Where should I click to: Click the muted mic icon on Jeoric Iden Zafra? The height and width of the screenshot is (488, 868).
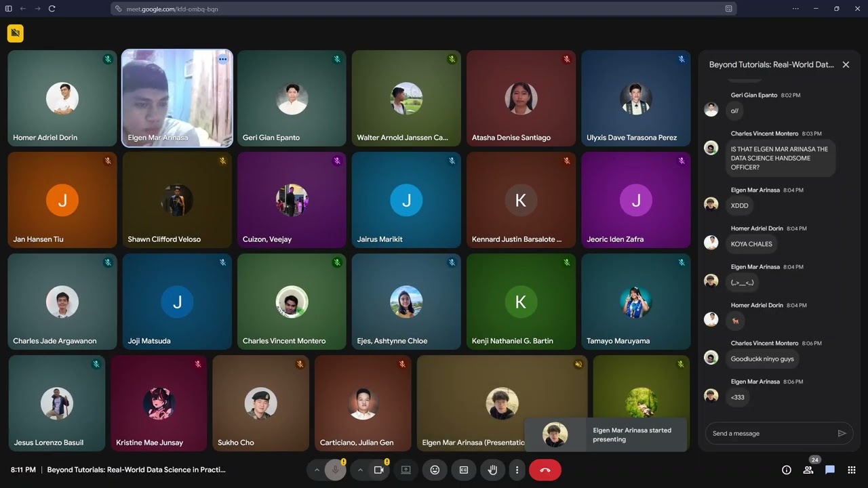point(682,161)
